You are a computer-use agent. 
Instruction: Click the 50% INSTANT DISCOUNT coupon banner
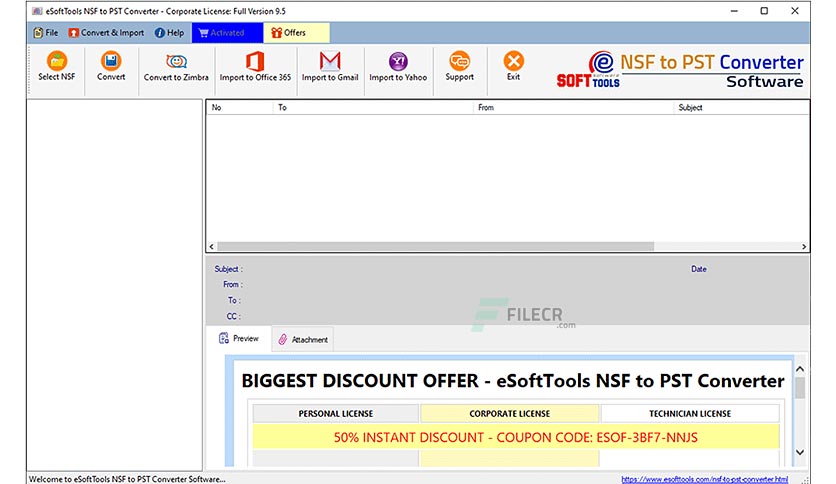point(516,437)
